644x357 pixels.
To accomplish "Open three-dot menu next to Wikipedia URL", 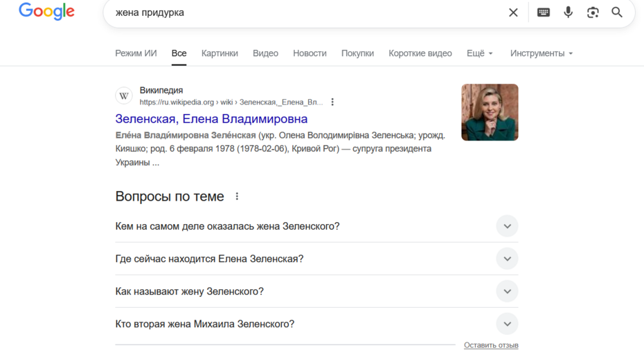I will pos(332,102).
